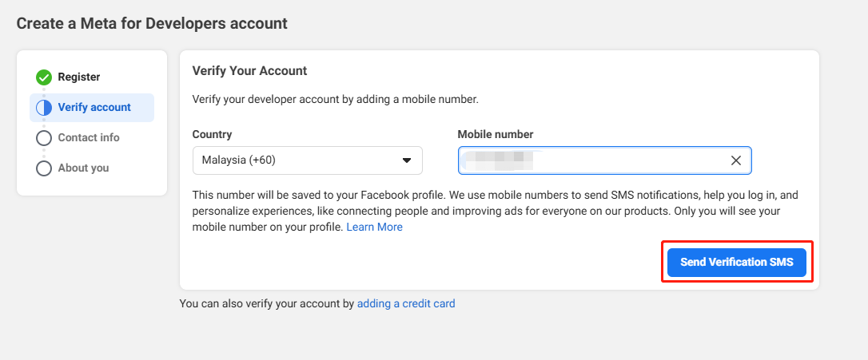Click the Country dropdown arrow
Viewport: 868px width, 360px height.
coord(407,160)
